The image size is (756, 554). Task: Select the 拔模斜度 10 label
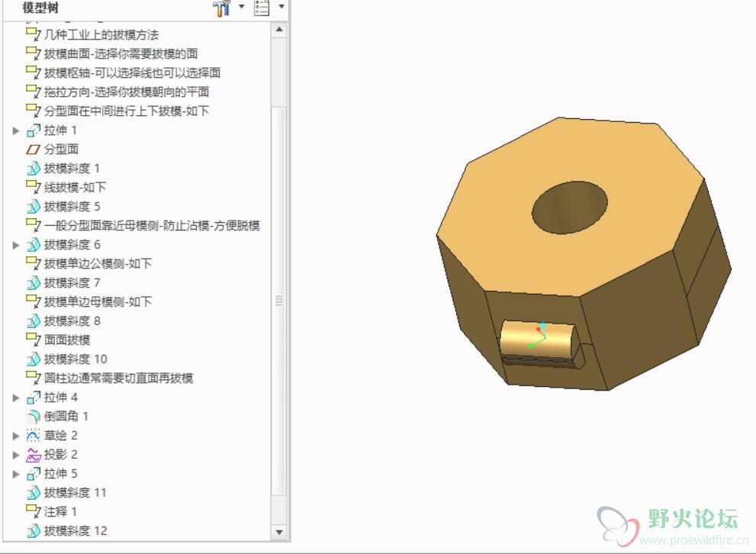pyautogui.click(x=76, y=359)
